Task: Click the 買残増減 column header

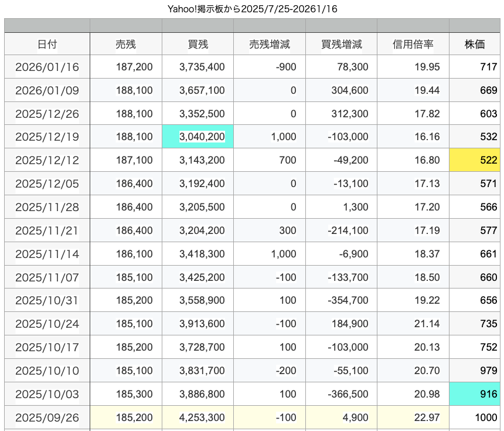Action: [341, 44]
